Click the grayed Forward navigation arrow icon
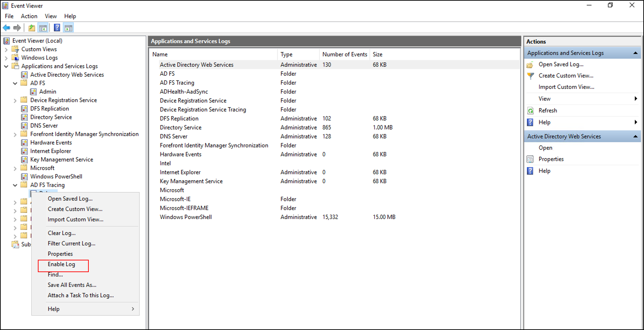 [x=17, y=28]
